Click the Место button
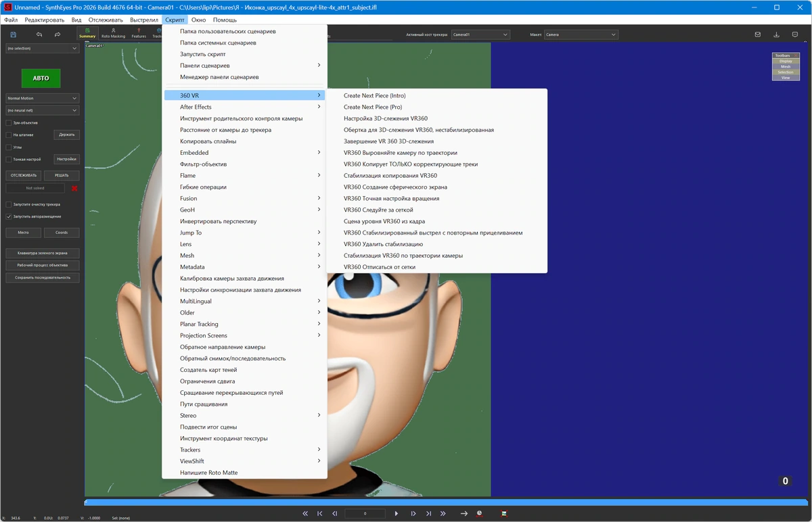The image size is (812, 522). 24,233
